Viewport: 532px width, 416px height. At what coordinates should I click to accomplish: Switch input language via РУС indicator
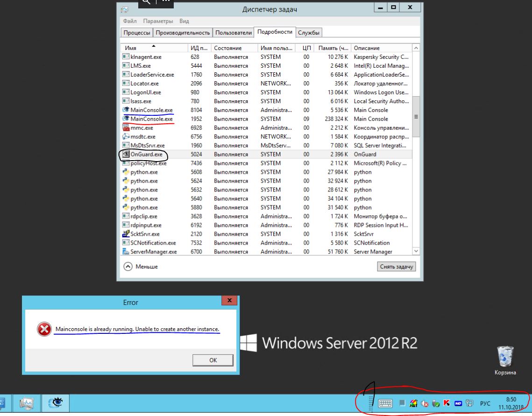point(485,403)
